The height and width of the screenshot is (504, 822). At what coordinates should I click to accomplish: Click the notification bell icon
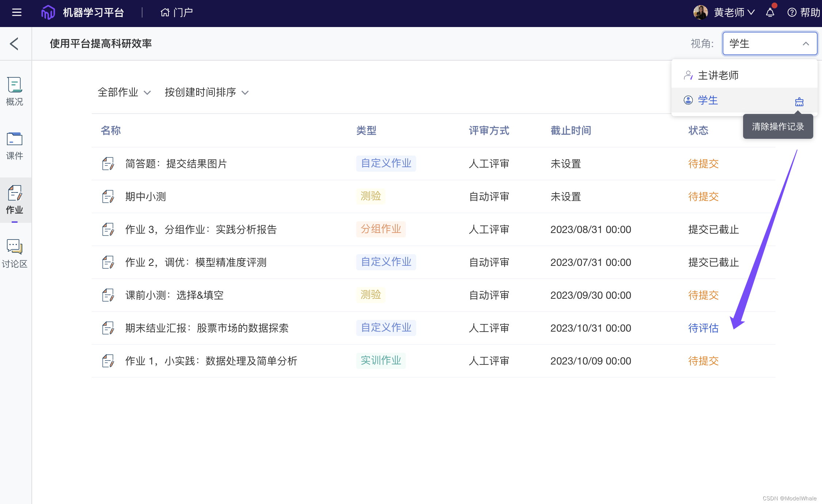tap(770, 13)
